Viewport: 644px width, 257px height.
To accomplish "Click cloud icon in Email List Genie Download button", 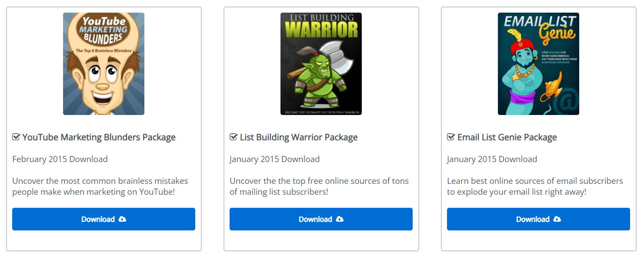I will click(x=557, y=219).
